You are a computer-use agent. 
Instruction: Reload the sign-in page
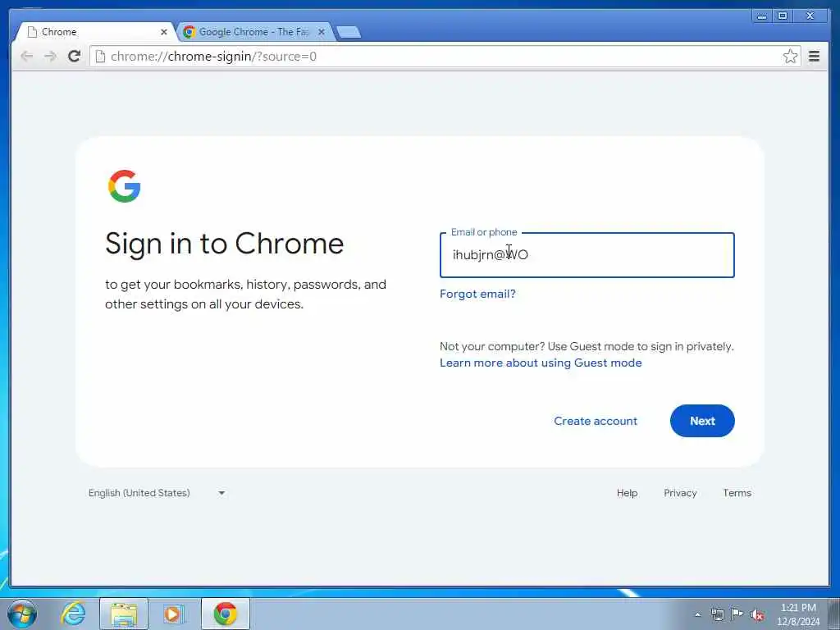(x=74, y=57)
